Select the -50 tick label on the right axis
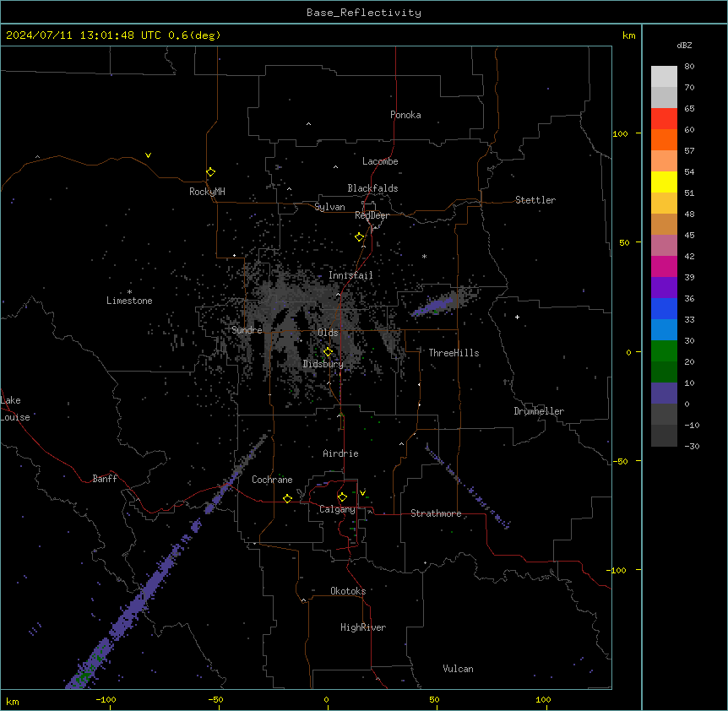728x711 pixels. [620, 461]
